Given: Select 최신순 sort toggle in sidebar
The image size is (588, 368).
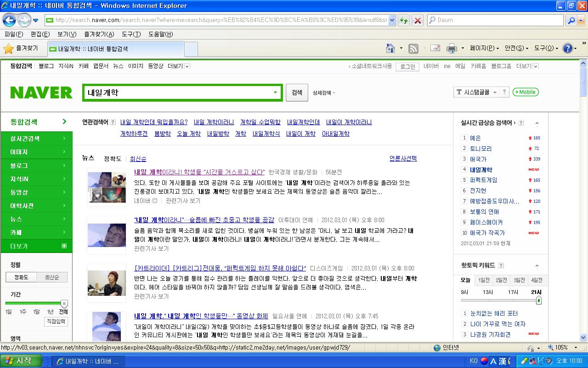Looking at the screenshot, I should pos(52,277).
